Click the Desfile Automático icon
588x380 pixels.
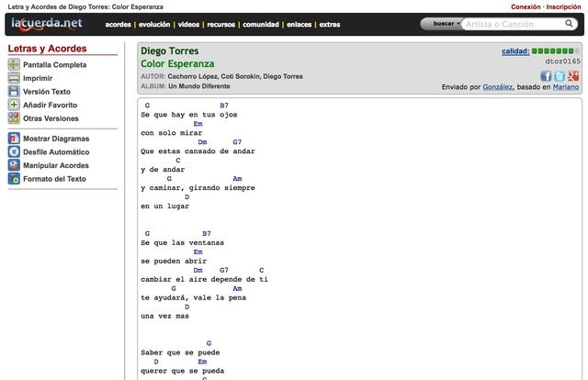coord(14,151)
